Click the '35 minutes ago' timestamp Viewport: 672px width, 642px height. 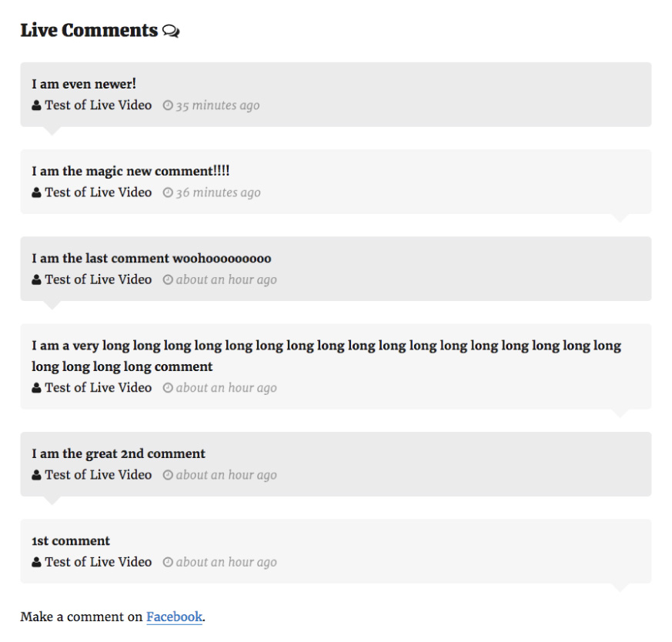click(x=218, y=105)
